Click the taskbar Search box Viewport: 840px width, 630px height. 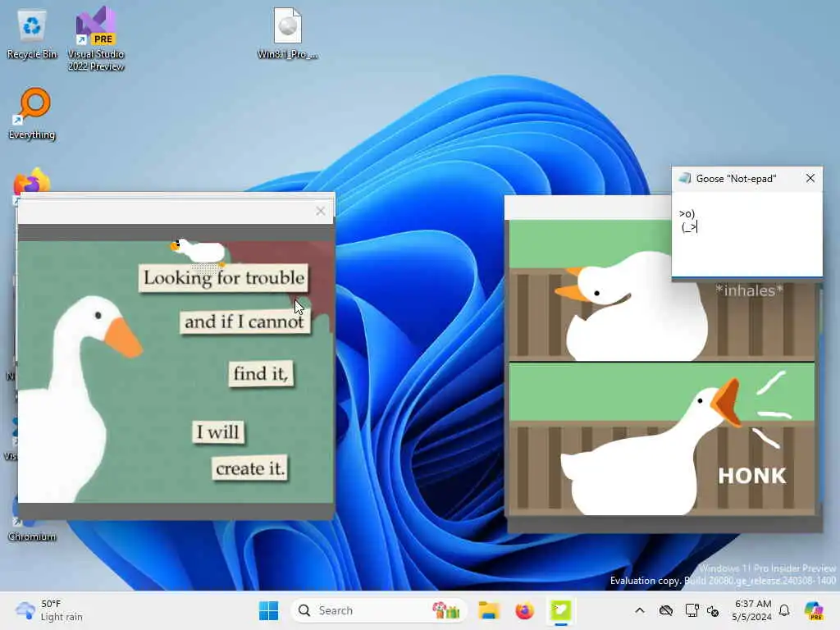coord(379,610)
